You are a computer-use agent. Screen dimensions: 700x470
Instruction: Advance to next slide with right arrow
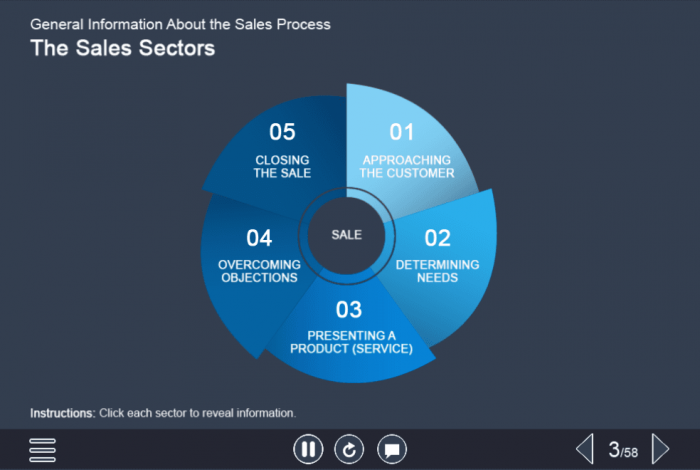point(660,449)
